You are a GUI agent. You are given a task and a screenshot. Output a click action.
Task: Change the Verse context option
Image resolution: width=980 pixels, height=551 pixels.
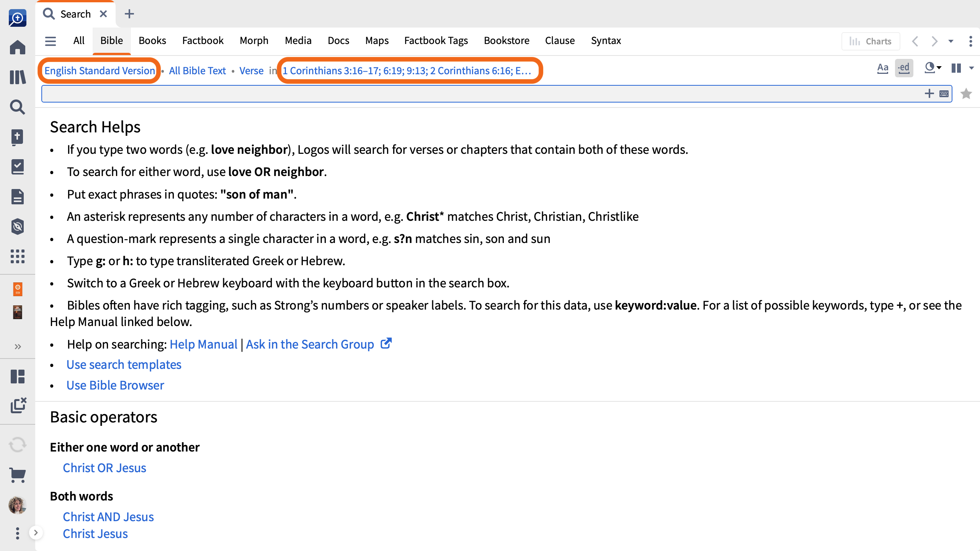(x=252, y=70)
